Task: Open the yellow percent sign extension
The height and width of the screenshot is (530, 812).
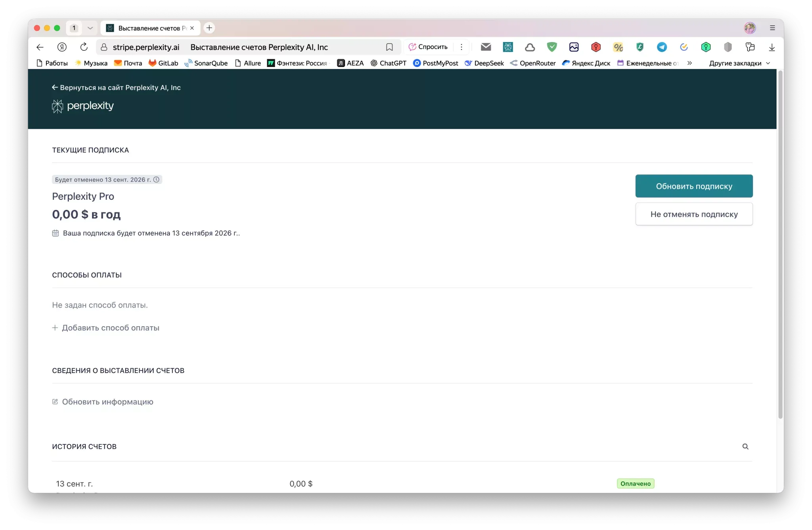Action: [618, 47]
